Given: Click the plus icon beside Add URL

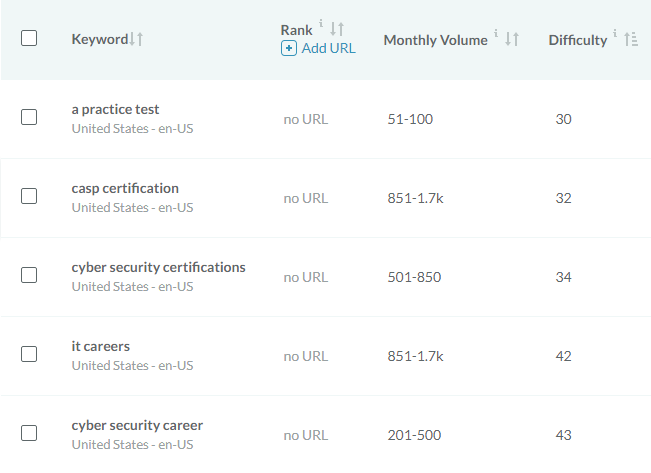Looking at the screenshot, I should (x=289, y=48).
